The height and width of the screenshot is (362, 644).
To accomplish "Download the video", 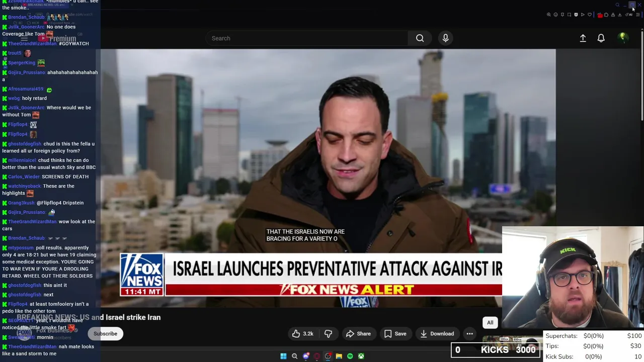I will point(437,333).
